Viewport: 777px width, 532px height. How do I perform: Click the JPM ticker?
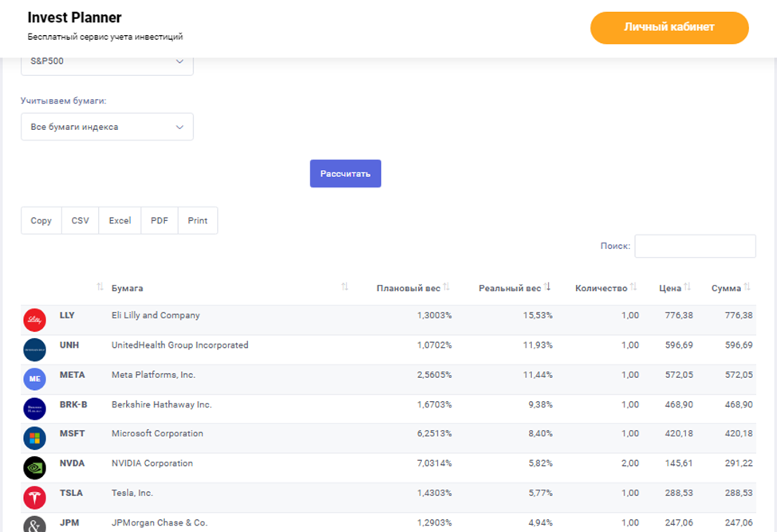pos(69,522)
